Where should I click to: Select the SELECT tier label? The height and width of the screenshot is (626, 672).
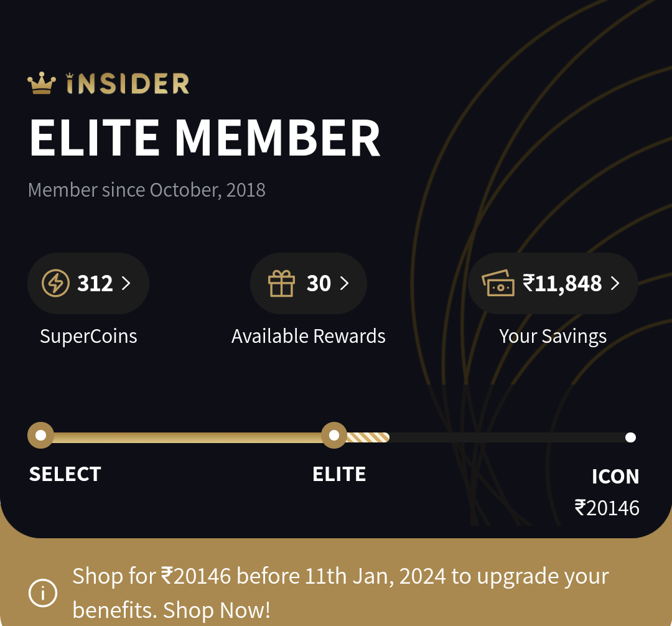point(65,474)
